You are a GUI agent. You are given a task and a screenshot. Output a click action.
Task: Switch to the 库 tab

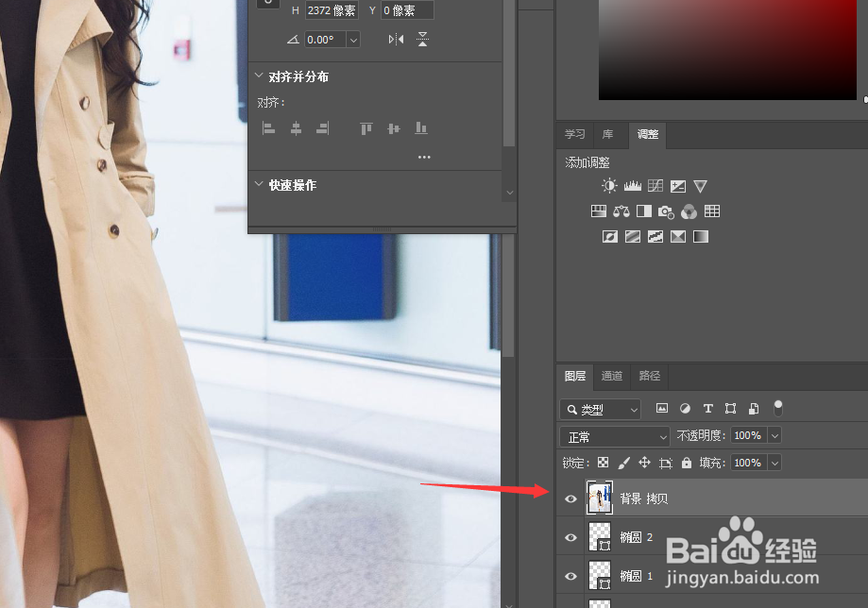(608, 134)
